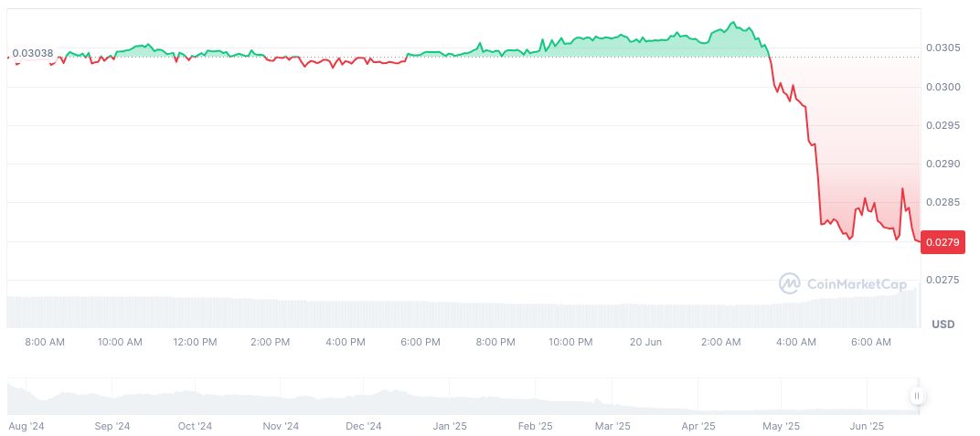Image resolution: width=980 pixels, height=436 pixels.
Task: Click the CoinMarketCap logo icon watermark
Action: [790, 283]
